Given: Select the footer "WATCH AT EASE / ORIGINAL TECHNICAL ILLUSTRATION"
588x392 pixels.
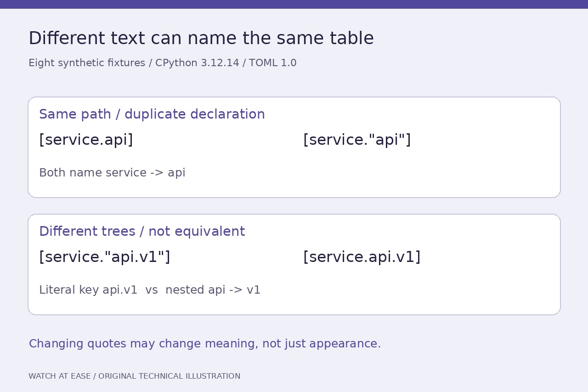Looking at the screenshot, I should point(135,376).
